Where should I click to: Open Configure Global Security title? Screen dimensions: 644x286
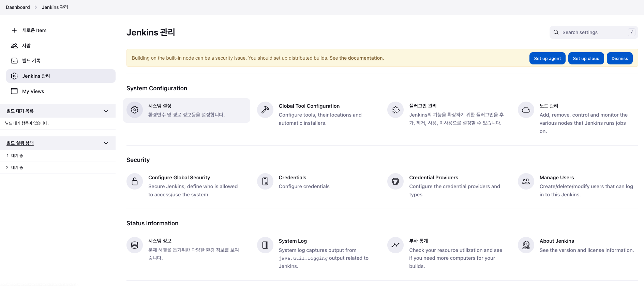pyautogui.click(x=179, y=178)
